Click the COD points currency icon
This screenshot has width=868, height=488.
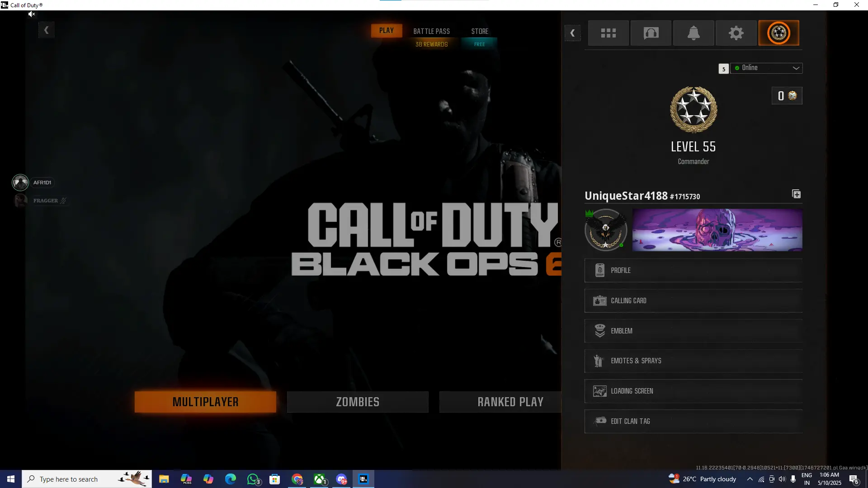[x=793, y=96]
